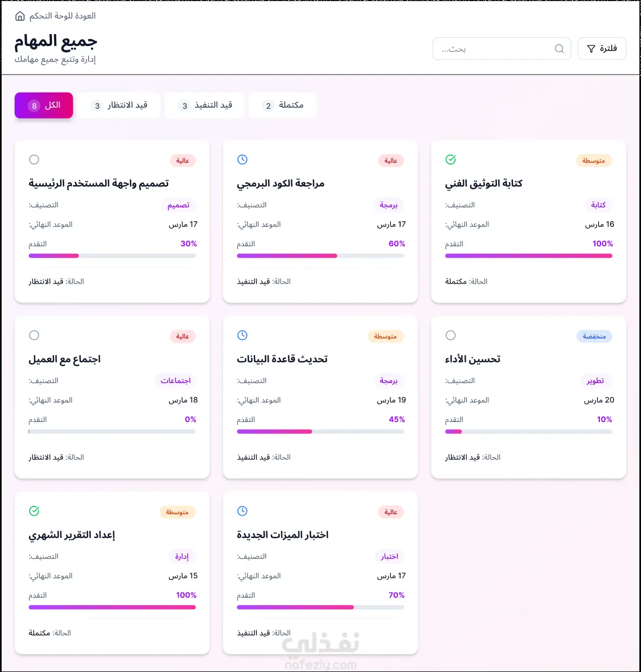
Task: Click clock icon on اختبار الميزات الجديدة card
Action: point(243,511)
